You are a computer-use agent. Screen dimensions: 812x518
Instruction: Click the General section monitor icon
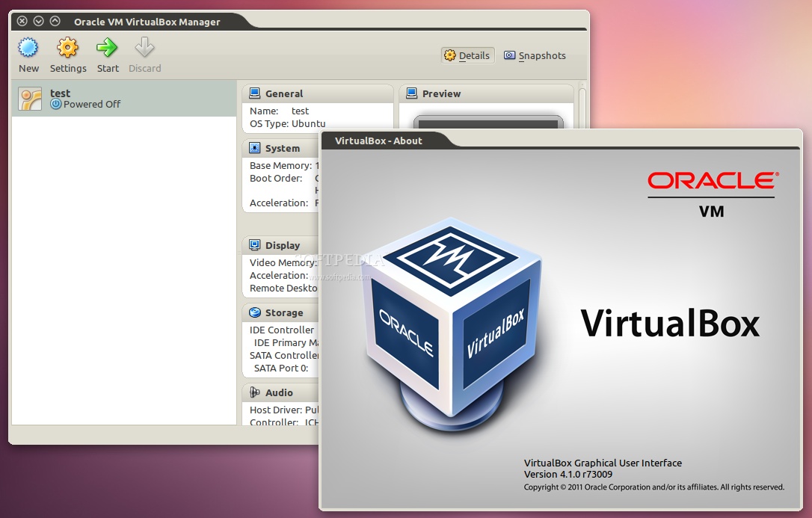[x=254, y=93]
